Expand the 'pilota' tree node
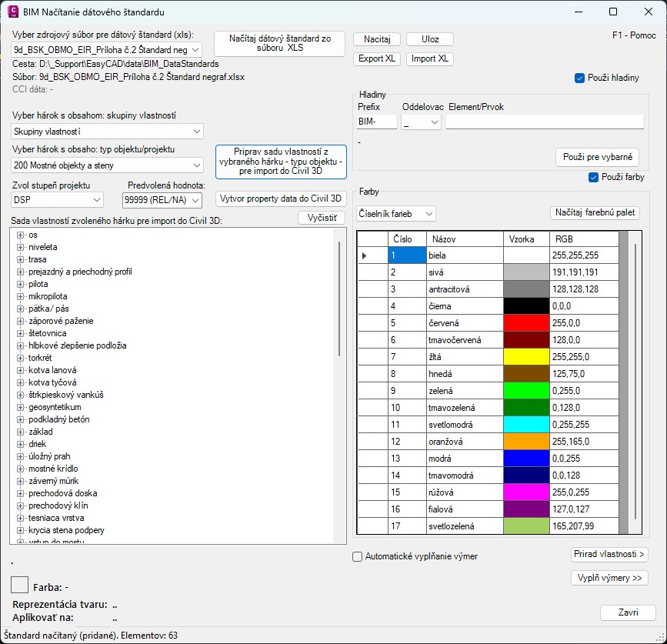The height and width of the screenshot is (644, 667). pyautogui.click(x=21, y=284)
